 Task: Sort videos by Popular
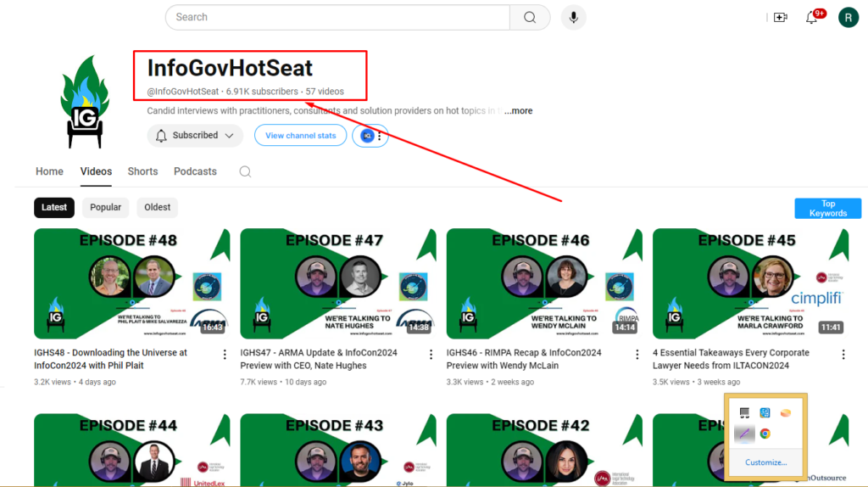(x=106, y=207)
